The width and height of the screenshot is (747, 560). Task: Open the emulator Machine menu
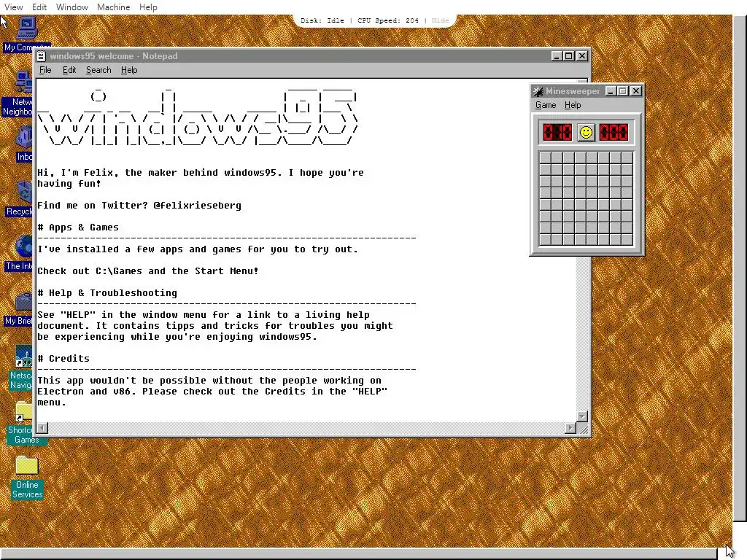pyautogui.click(x=113, y=7)
